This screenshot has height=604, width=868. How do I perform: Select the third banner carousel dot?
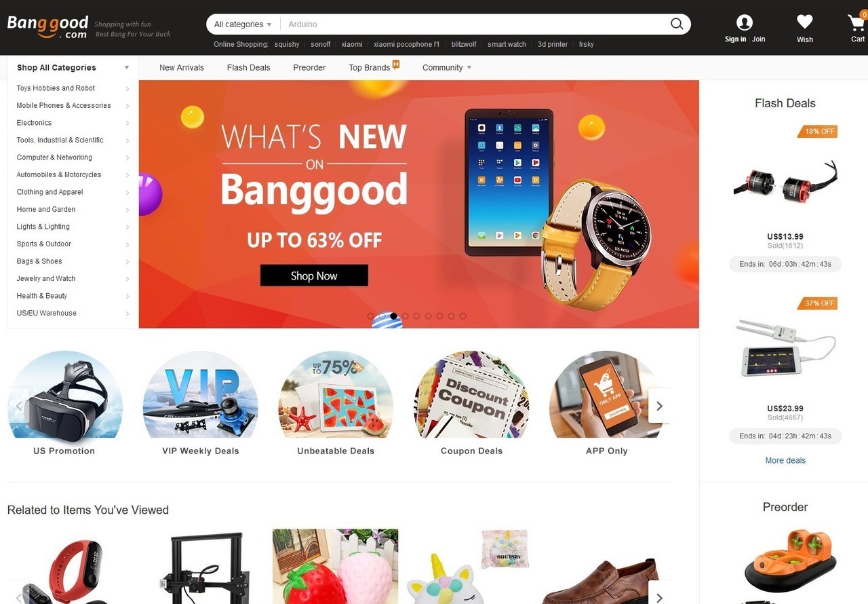click(x=393, y=316)
